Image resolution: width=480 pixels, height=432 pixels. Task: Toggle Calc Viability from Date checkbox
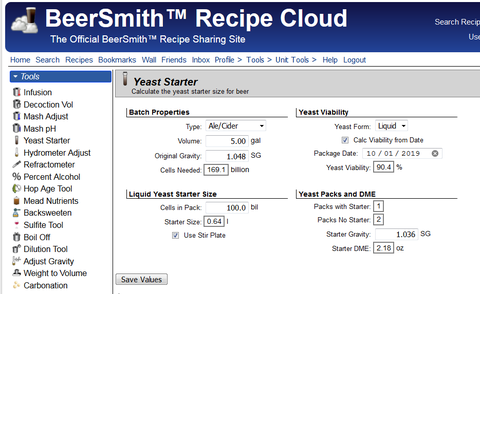pos(345,140)
